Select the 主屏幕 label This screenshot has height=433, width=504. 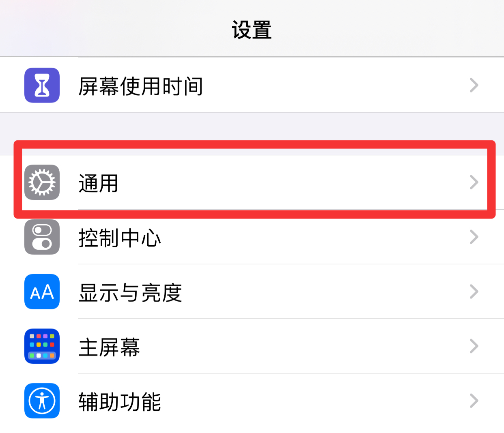(x=109, y=347)
